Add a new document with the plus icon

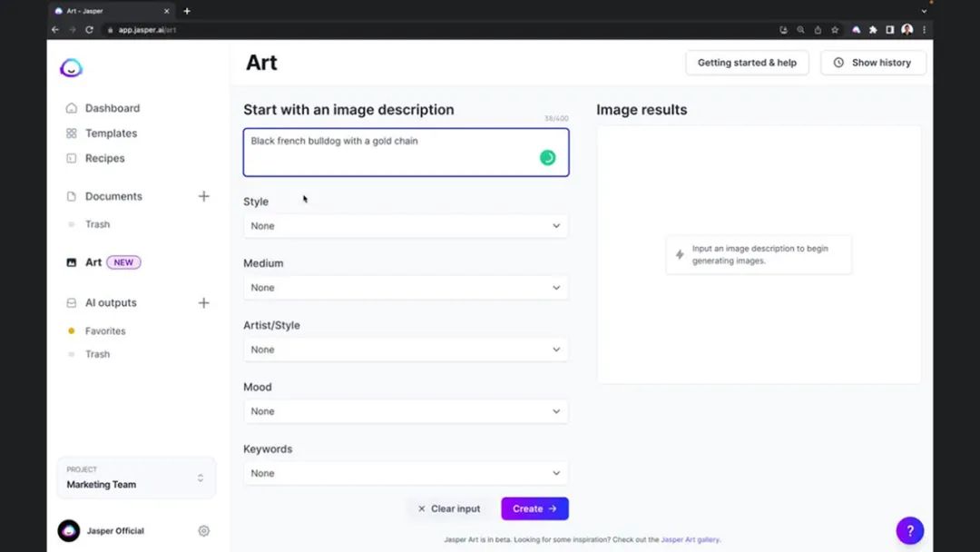(203, 196)
